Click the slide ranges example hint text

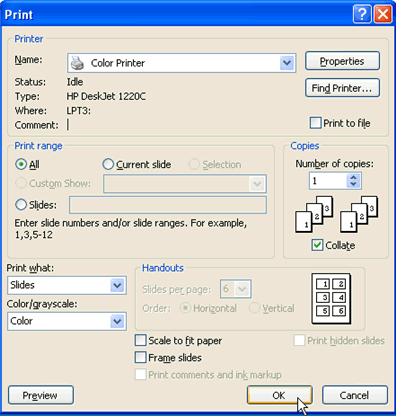[x=131, y=229]
